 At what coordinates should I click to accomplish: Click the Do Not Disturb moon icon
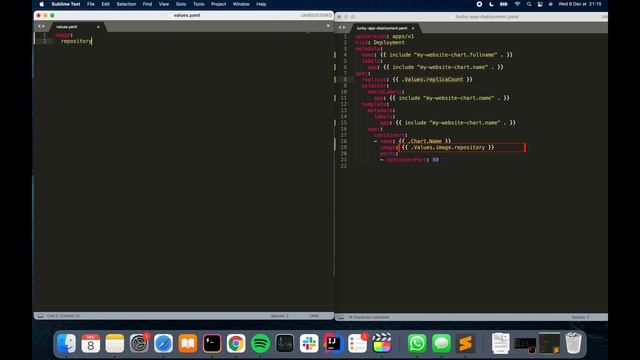tap(491, 4)
